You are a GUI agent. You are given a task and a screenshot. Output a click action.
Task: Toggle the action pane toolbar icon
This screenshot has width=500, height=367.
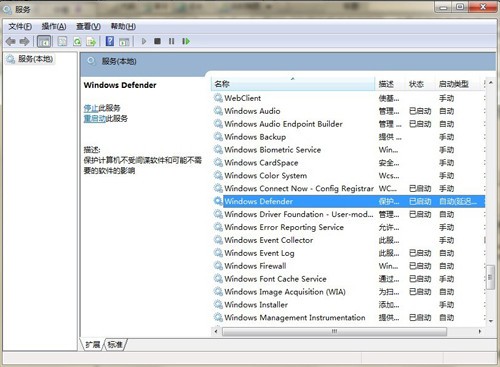pos(124,41)
